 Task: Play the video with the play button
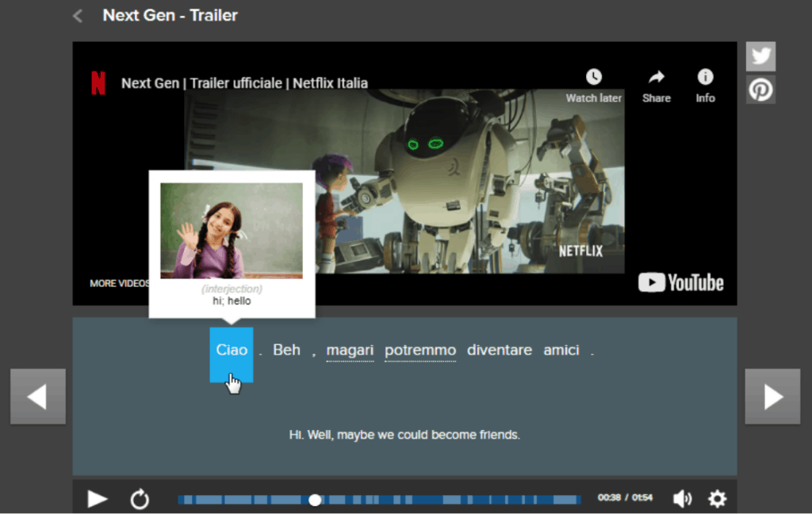click(97, 499)
